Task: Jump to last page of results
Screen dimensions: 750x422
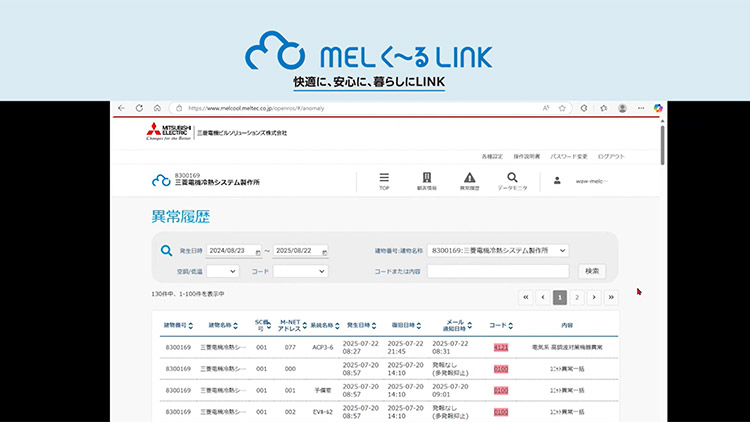Action: (611, 297)
